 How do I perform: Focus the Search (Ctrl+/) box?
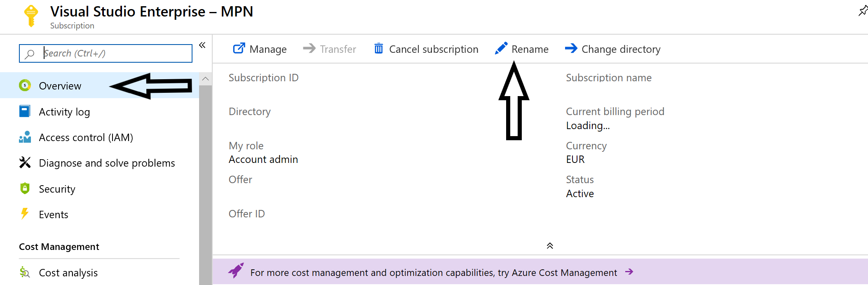coord(106,54)
